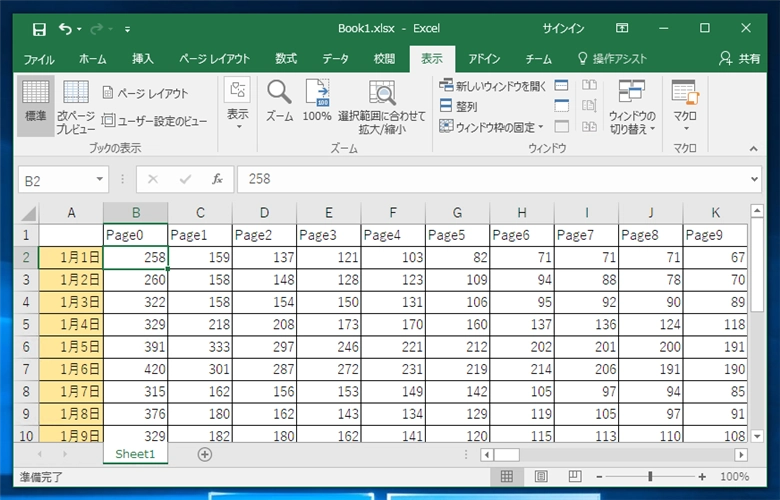Click the 操作アシスト search box

click(x=613, y=59)
